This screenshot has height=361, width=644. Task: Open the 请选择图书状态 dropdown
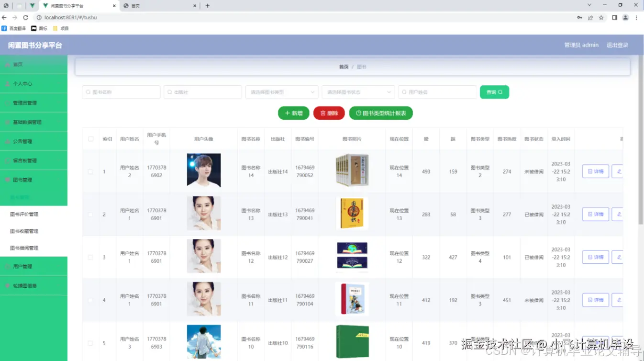358,92
